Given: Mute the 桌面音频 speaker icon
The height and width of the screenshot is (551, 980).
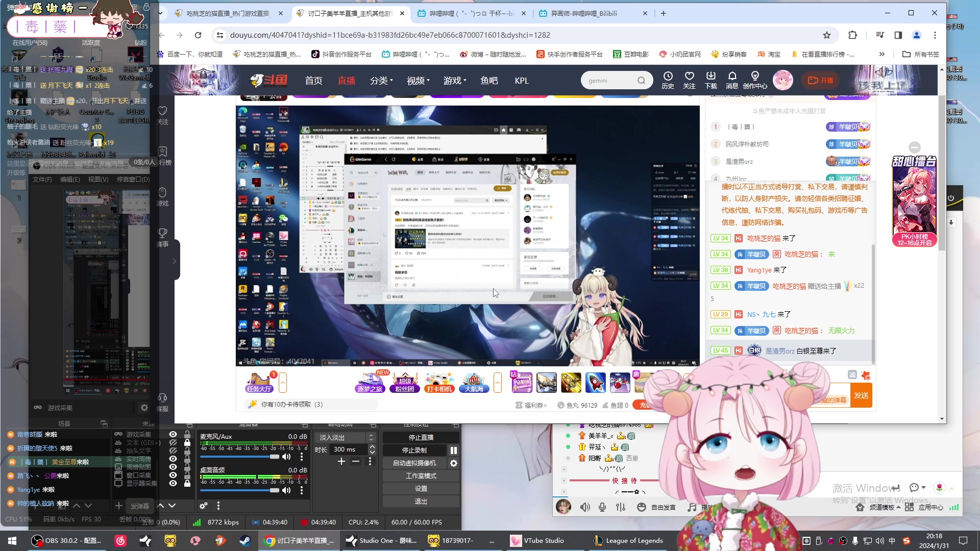Looking at the screenshot, I should [x=287, y=490].
